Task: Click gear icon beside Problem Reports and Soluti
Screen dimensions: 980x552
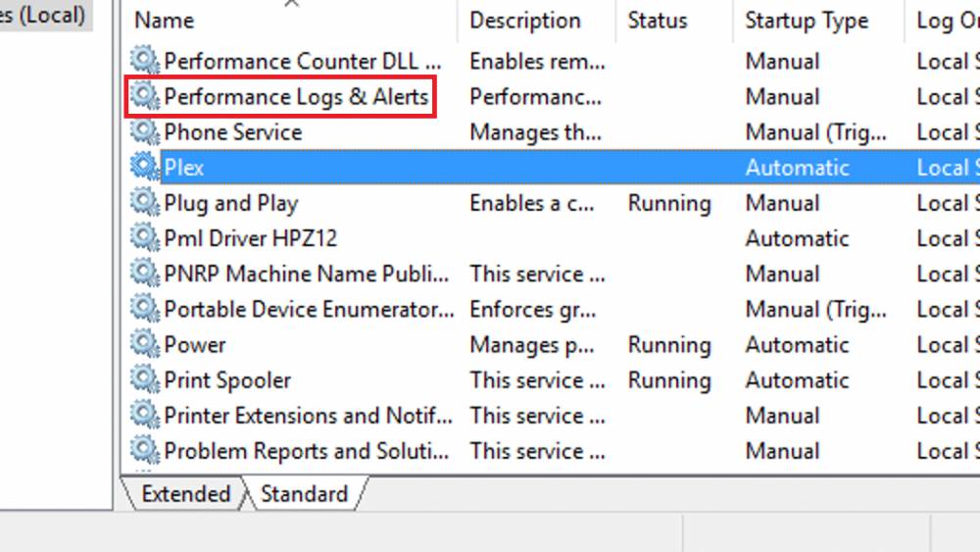Action: pyautogui.click(x=145, y=450)
